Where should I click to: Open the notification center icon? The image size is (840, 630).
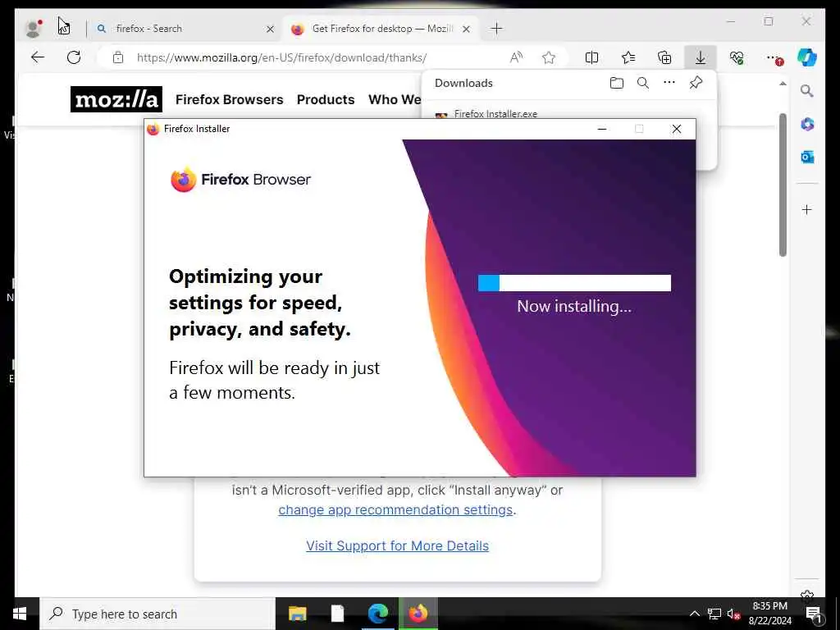pos(815,614)
